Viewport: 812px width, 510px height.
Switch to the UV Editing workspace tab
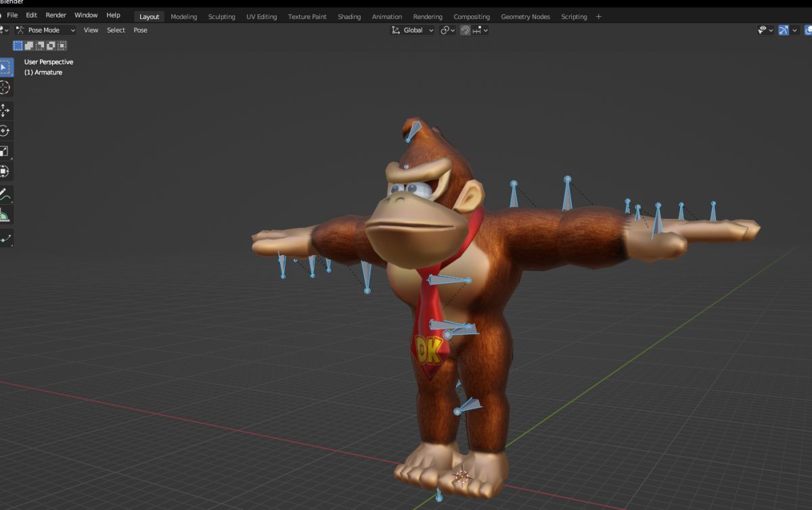261,17
